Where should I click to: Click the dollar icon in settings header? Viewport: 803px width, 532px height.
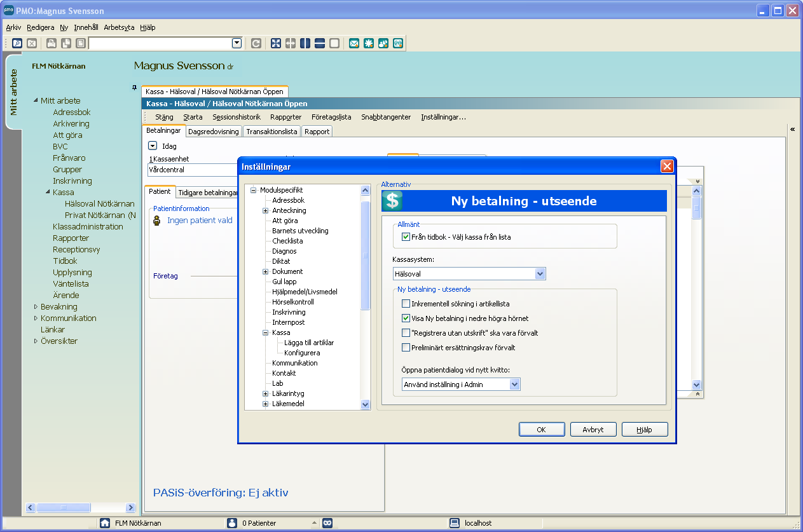point(392,201)
